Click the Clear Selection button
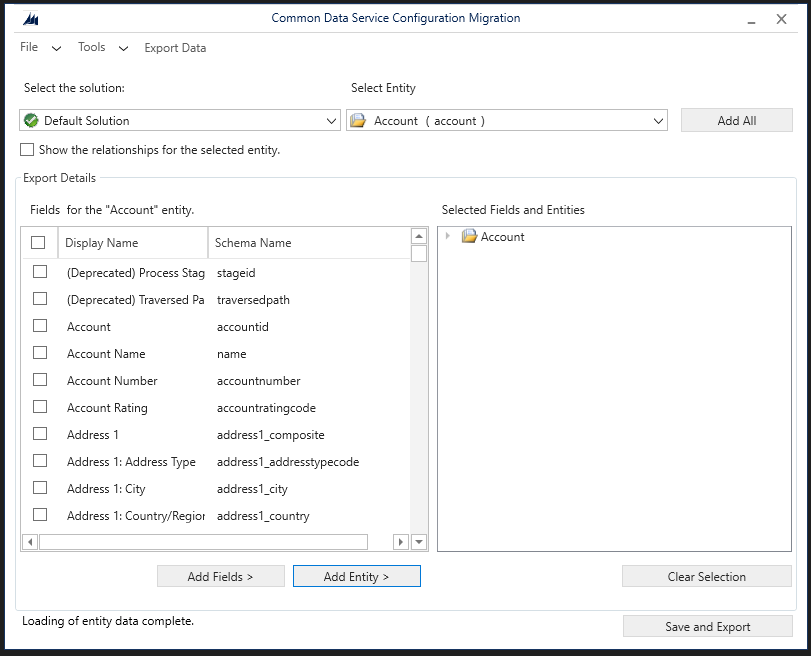811x656 pixels. point(706,576)
